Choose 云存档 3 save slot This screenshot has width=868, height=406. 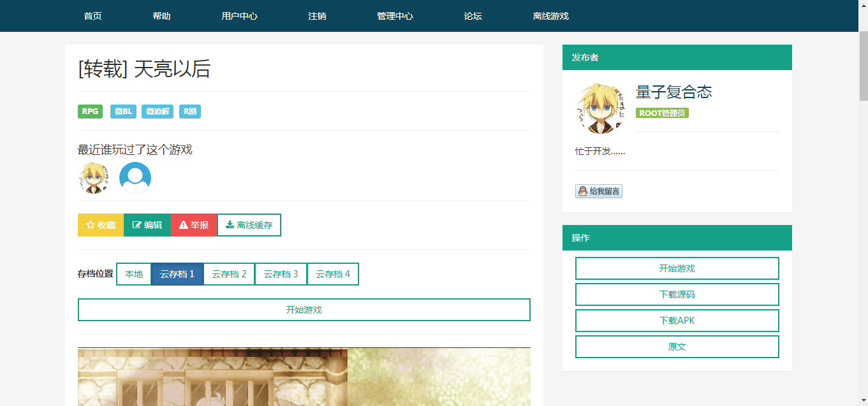(281, 274)
